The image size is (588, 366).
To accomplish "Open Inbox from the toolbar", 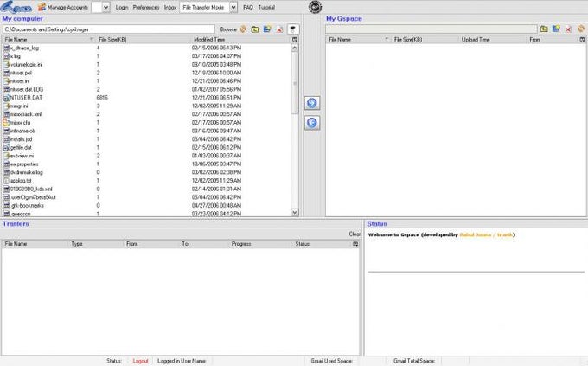I will pos(170,7).
